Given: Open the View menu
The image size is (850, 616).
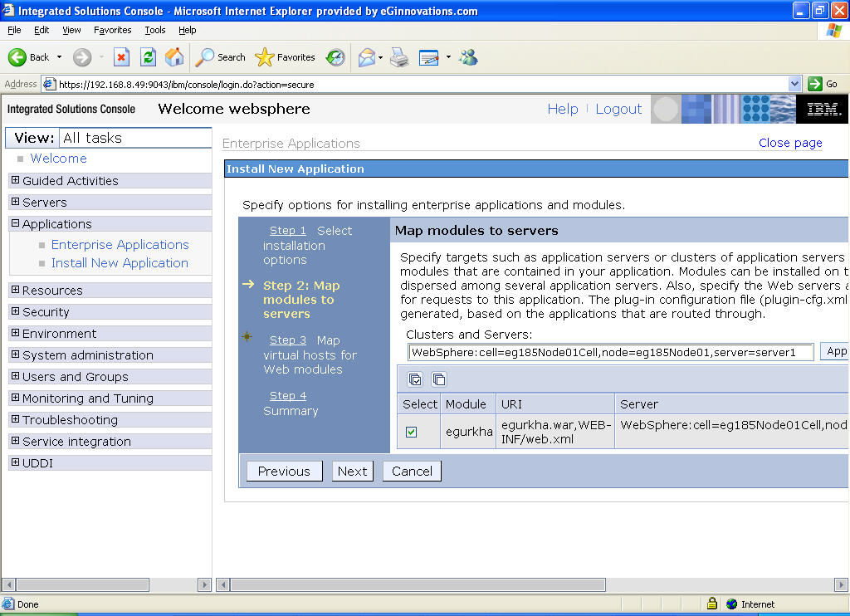Looking at the screenshot, I should 71,31.
